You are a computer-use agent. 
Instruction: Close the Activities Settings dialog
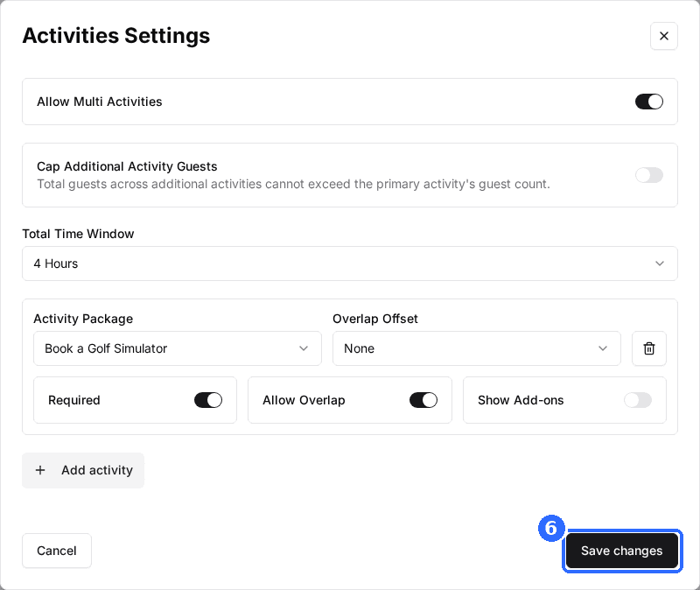(663, 36)
